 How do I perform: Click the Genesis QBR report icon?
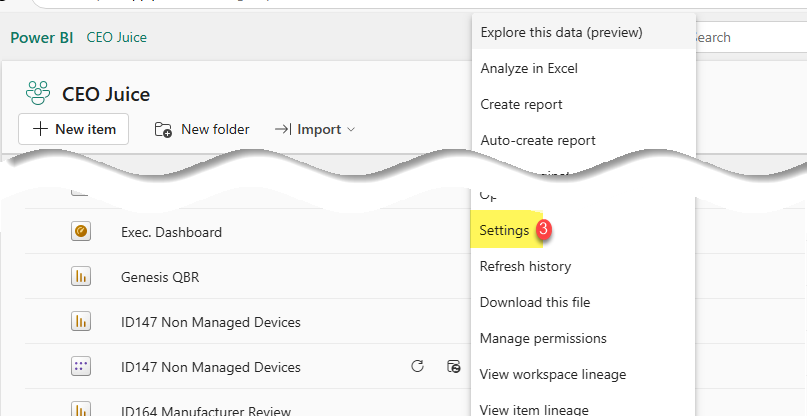pos(81,277)
